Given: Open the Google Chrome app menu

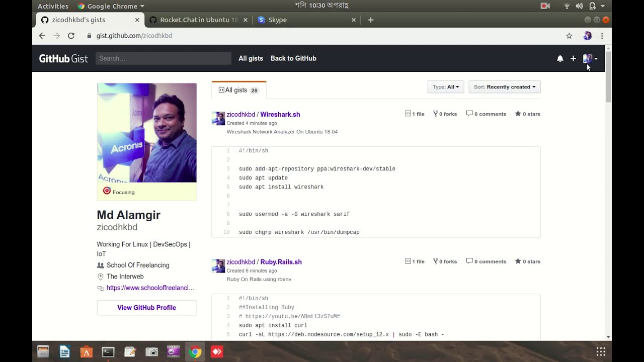Looking at the screenshot, I should point(111,6).
